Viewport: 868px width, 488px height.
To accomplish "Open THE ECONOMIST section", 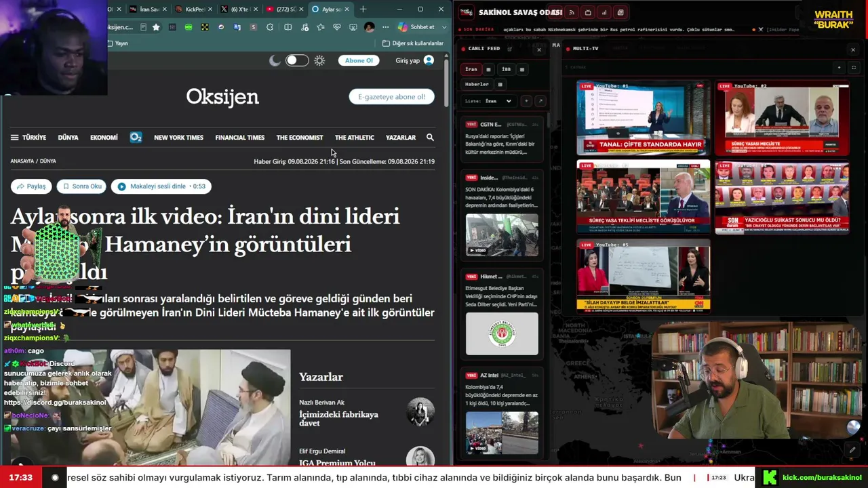I will [x=300, y=138].
